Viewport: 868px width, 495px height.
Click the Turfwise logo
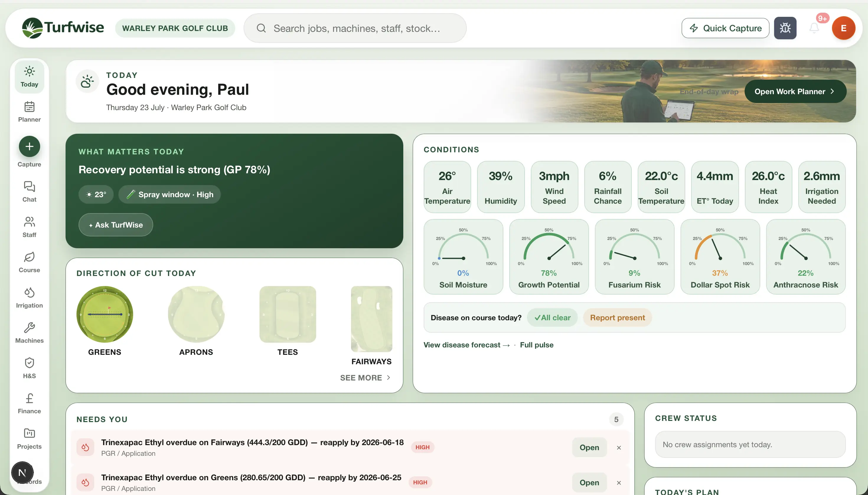[x=63, y=28]
